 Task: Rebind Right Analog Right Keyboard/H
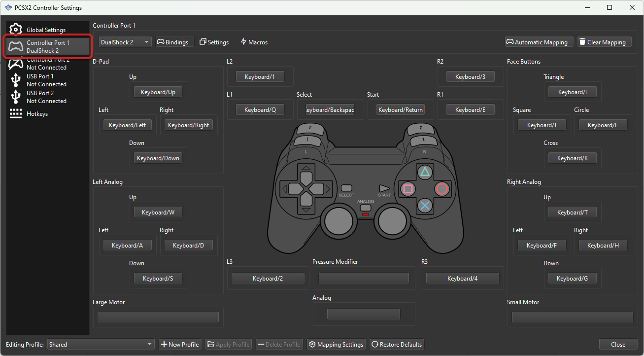(x=603, y=246)
